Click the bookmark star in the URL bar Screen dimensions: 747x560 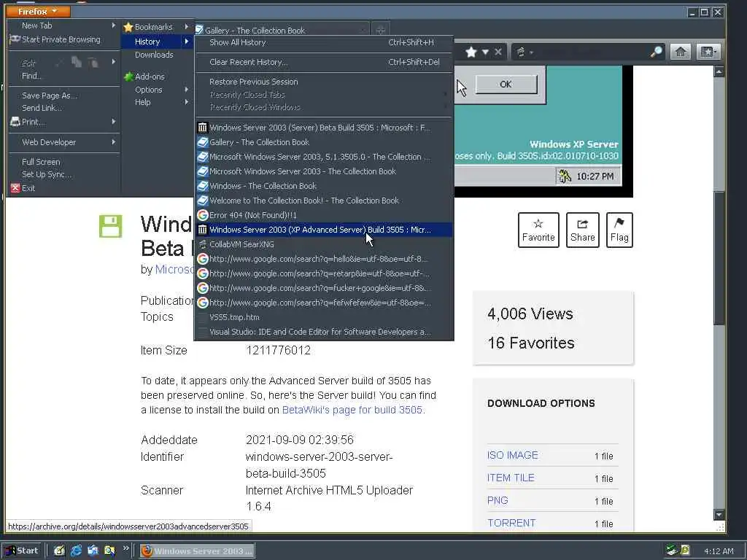tap(471, 52)
